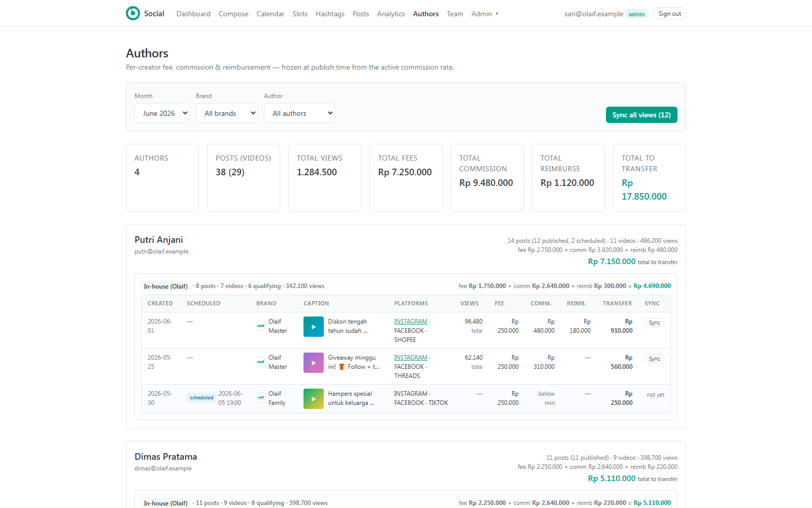The image size is (812, 508).
Task: Select the Authors nav item
Action: tap(426, 14)
